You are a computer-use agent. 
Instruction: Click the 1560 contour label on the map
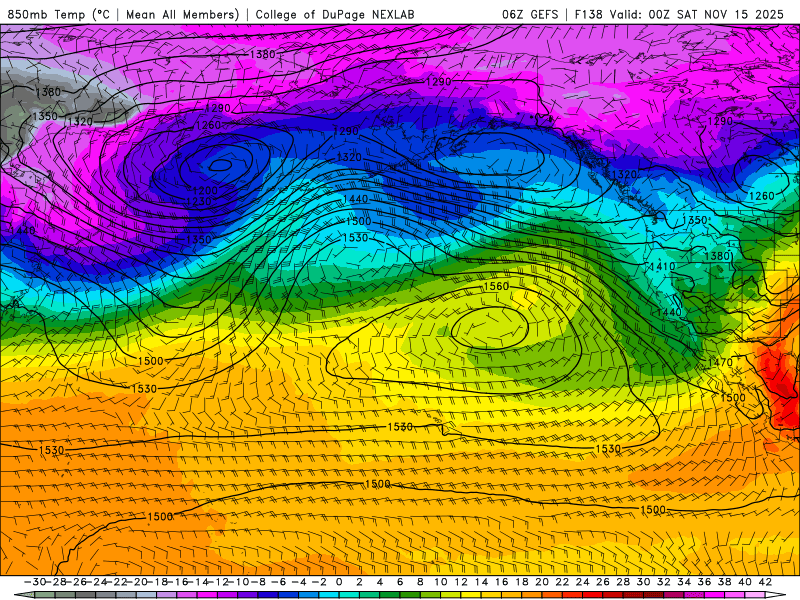click(496, 286)
